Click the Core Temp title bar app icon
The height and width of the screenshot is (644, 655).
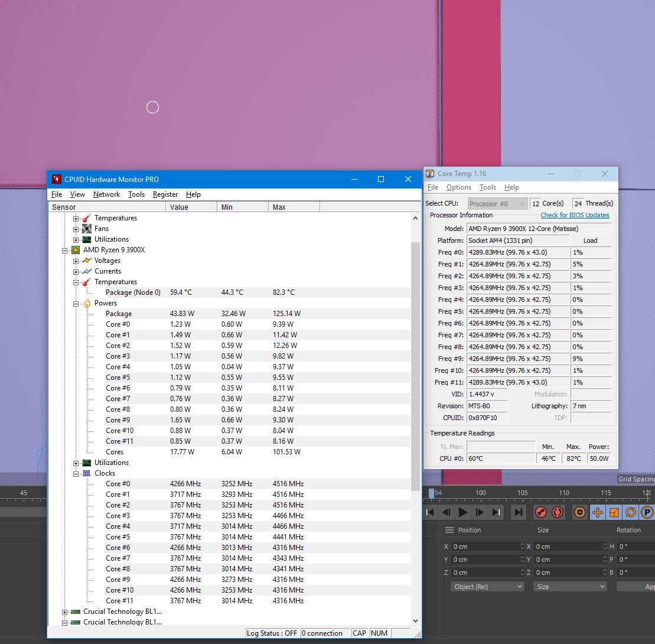point(430,174)
